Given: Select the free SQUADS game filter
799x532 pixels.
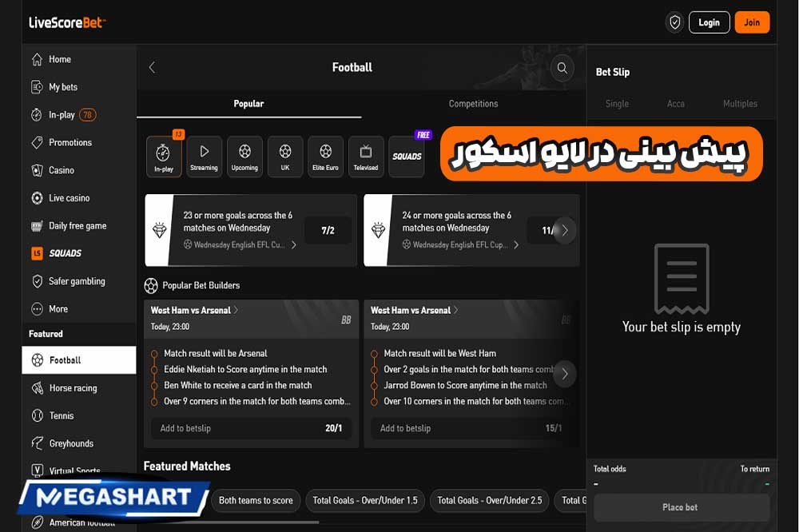Looking at the screenshot, I should point(407,156).
